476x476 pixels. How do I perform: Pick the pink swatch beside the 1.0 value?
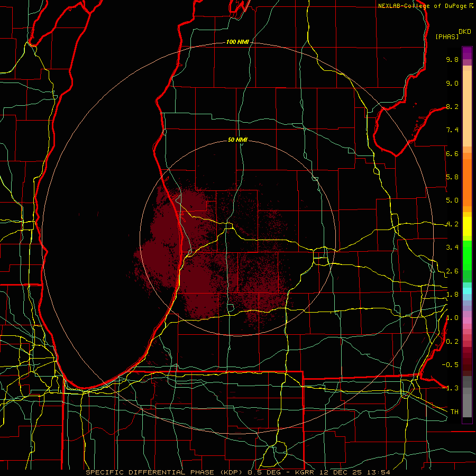coord(467,319)
